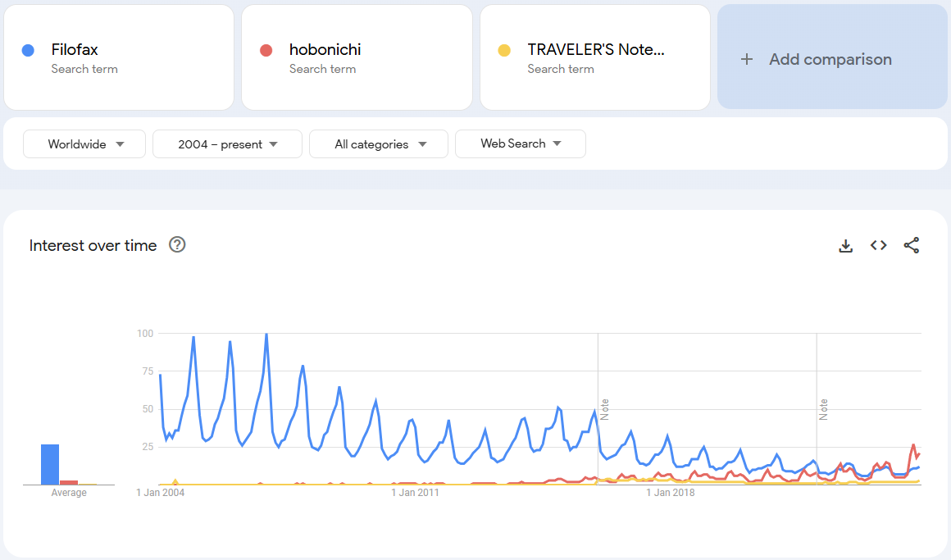The image size is (951, 560).
Task: Click Add comparison
Action: coord(832,57)
